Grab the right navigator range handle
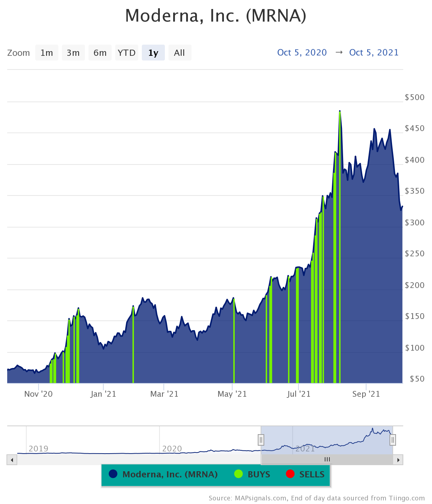This screenshot has width=432, height=504. coord(393,440)
